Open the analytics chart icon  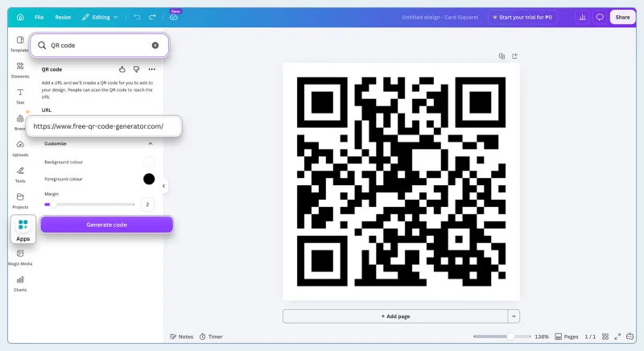click(x=582, y=17)
